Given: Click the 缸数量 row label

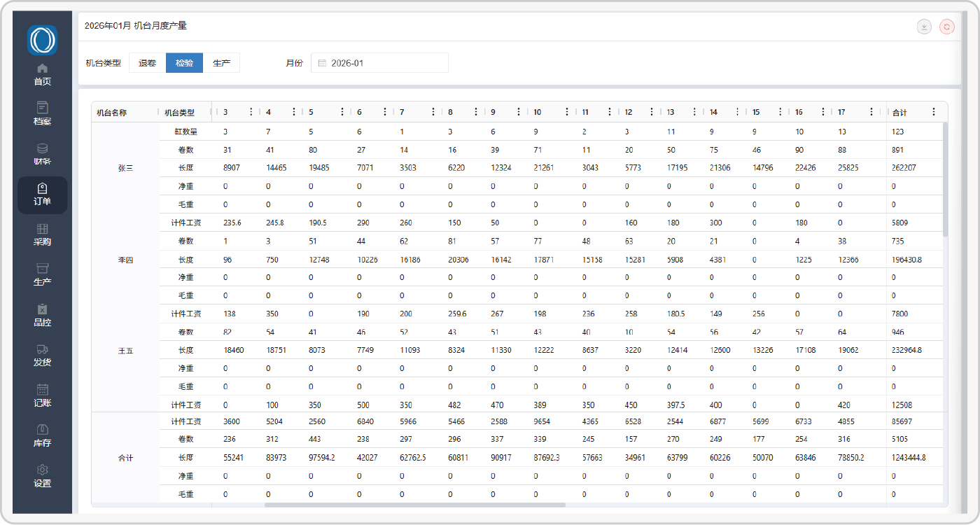Looking at the screenshot, I should [186, 132].
